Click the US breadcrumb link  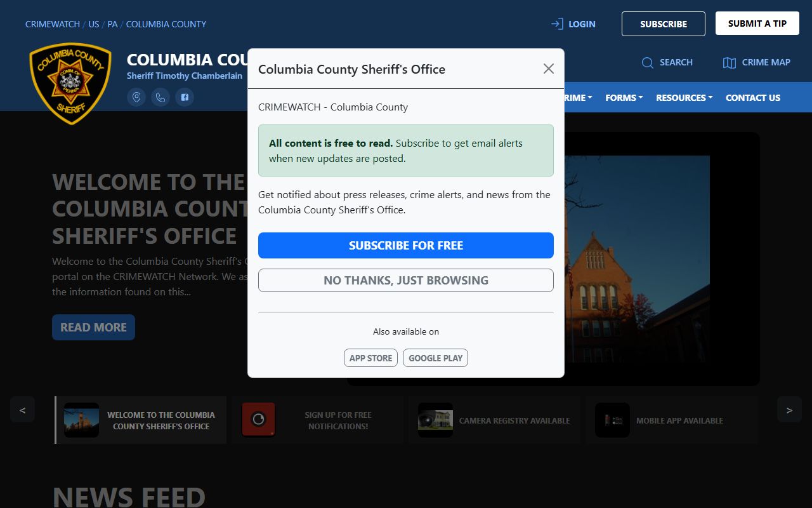(94, 24)
